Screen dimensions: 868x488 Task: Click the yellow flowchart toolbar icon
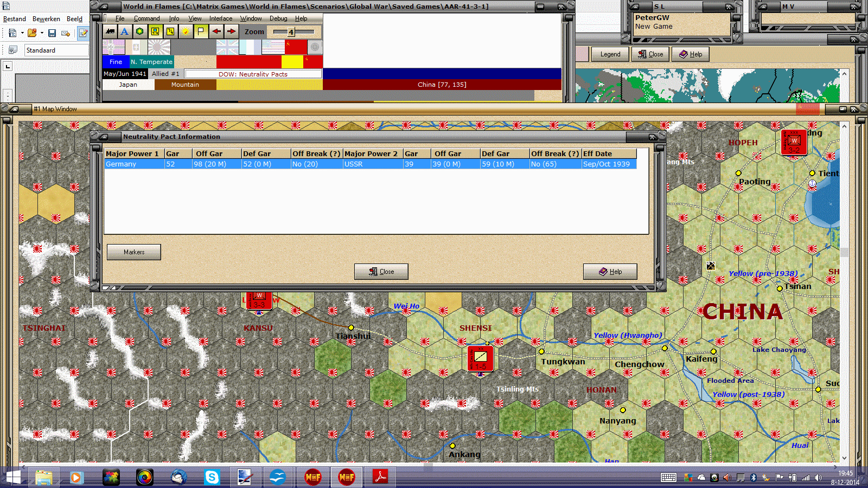(x=170, y=31)
